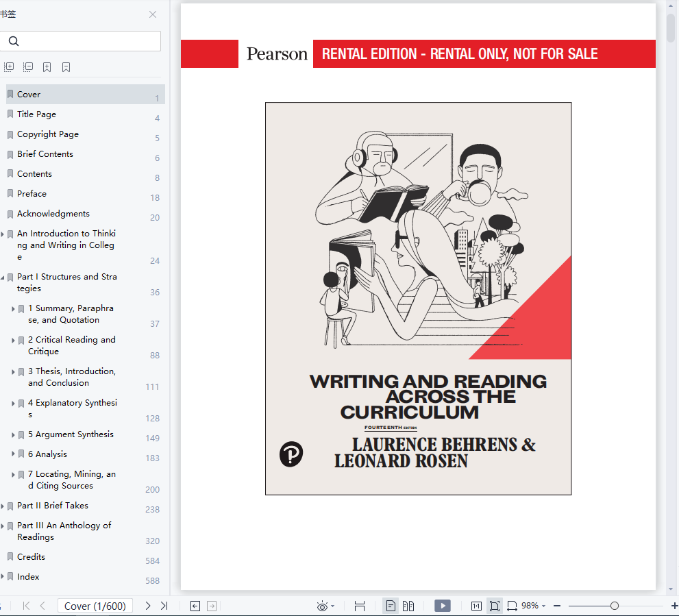Open the Brief Contents bookmark
Screen dimensions: 679x616
[x=45, y=154]
